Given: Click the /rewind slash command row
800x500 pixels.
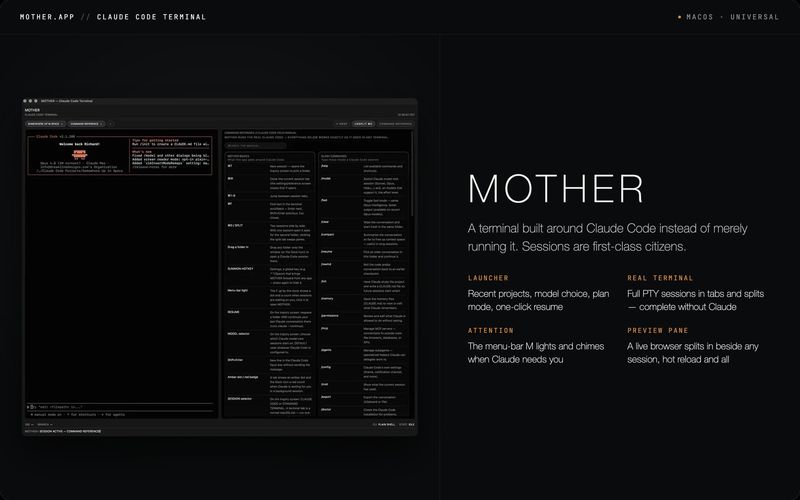Looking at the screenshot, I should point(363,267).
